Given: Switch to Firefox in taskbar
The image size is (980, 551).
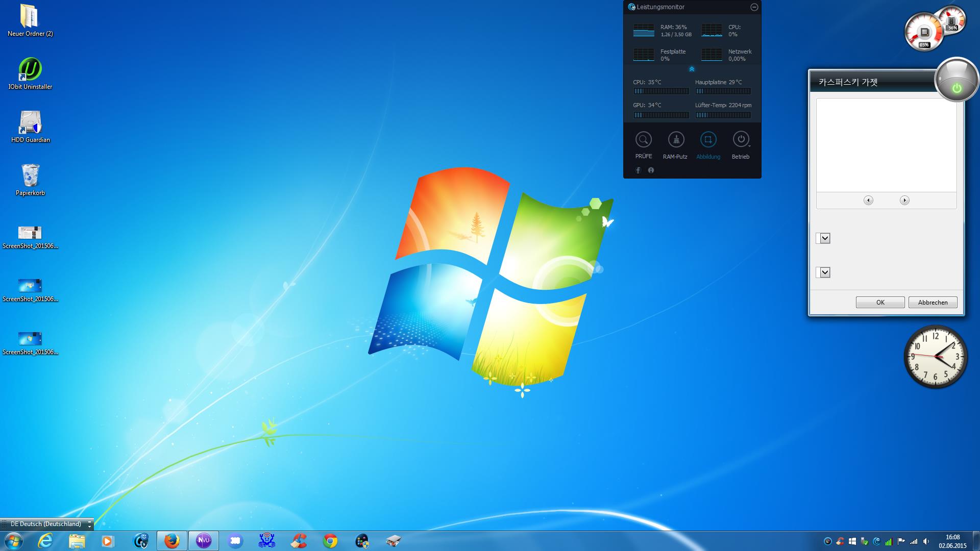Looking at the screenshot, I should (x=172, y=541).
